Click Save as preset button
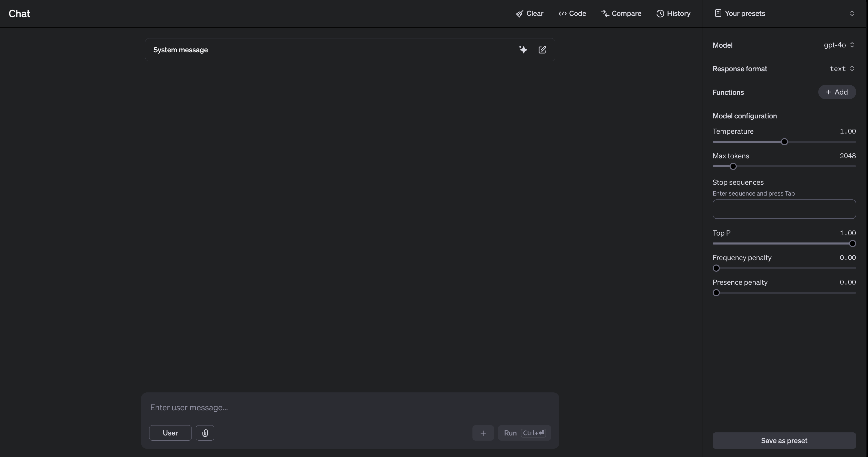 pos(784,441)
